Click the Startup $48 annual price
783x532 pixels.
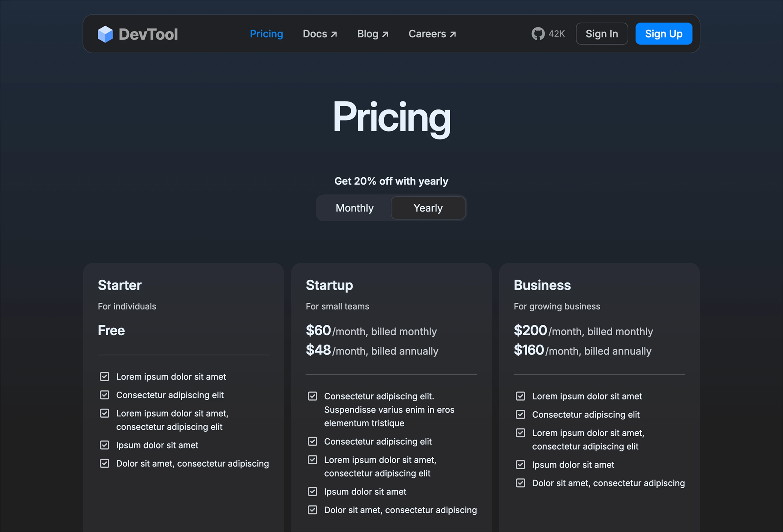(x=318, y=350)
